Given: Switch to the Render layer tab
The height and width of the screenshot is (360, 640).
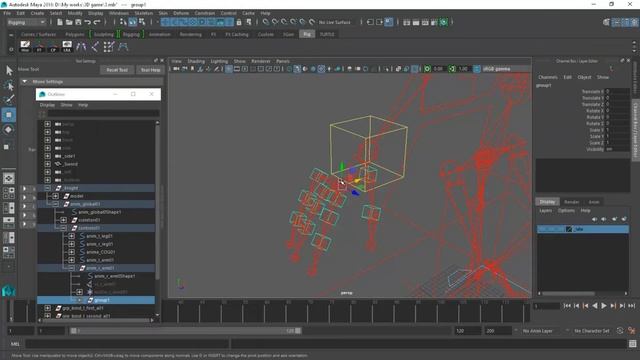Looking at the screenshot, I should tap(571, 202).
